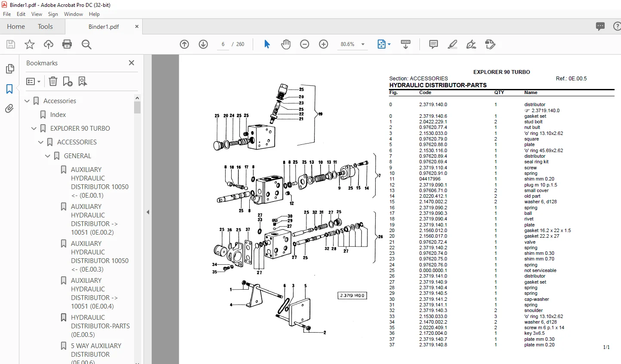
Task: Choose the Selection arrow tool
Action: pos(267,44)
